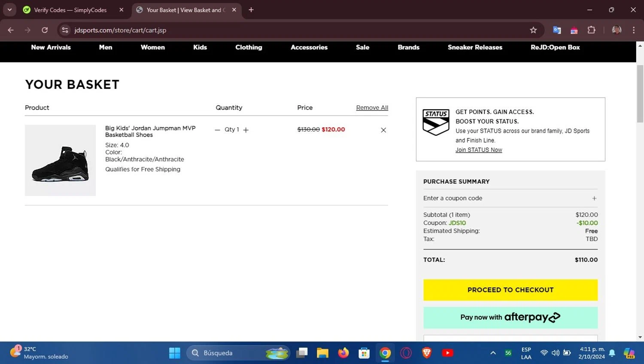Decrease the shoe quantity with minus
644x364 pixels.
pyautogui.click(x=217, y=130)
